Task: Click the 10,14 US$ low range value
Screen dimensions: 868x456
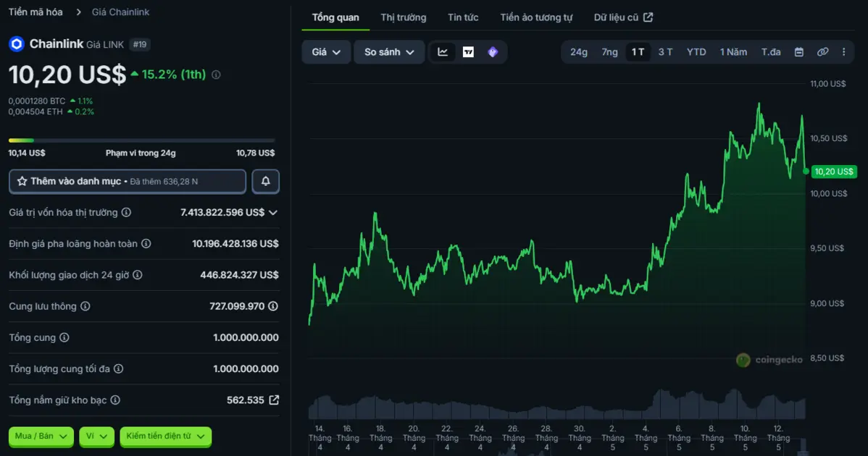Action: click(x=27, y=153)
